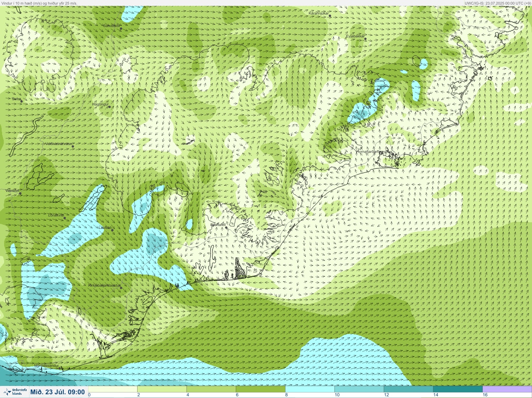This screenshot has width=532, height=398.
Task: Click the Lónakvísl station dot
Action: point(64,218)
